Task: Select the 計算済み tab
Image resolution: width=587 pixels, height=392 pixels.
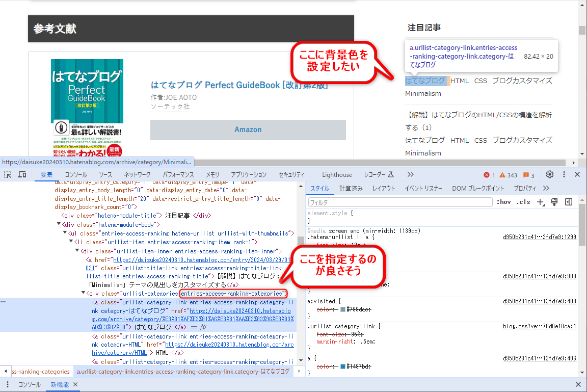Action: pos(351,188)
